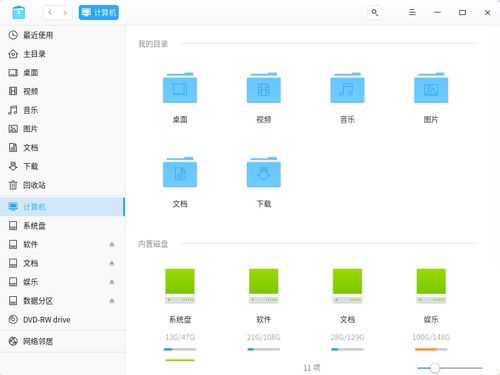Select the 系统盘 drive icon
The width and height of the screenshot is (500, 375).
[x=180, y=286]
